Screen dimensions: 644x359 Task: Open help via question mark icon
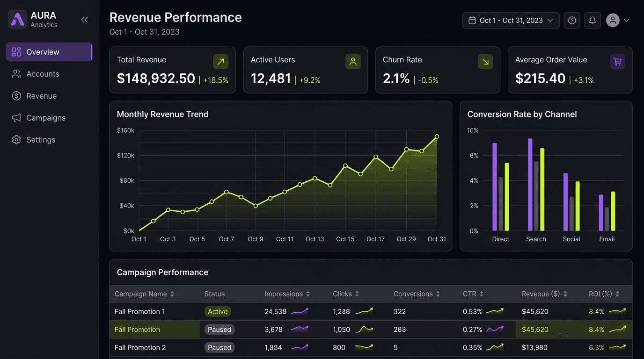pyautogui.click(x=572, y=21)
